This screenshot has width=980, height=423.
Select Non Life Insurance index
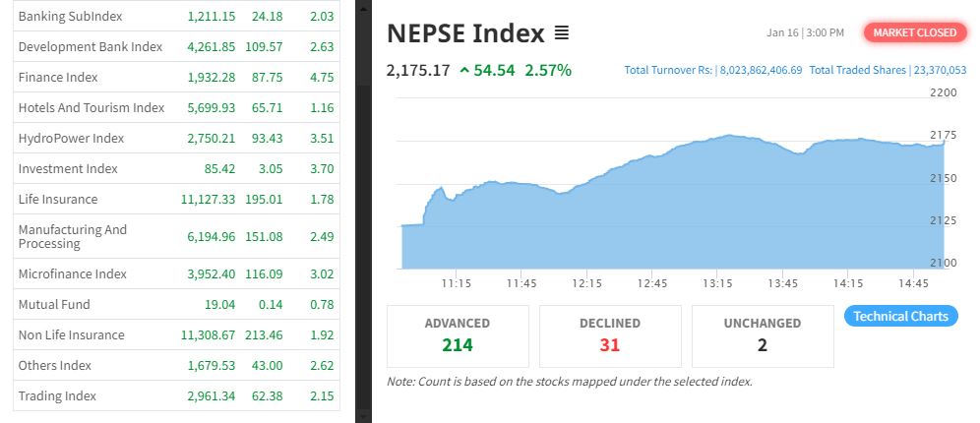click(x=71, y=334)
